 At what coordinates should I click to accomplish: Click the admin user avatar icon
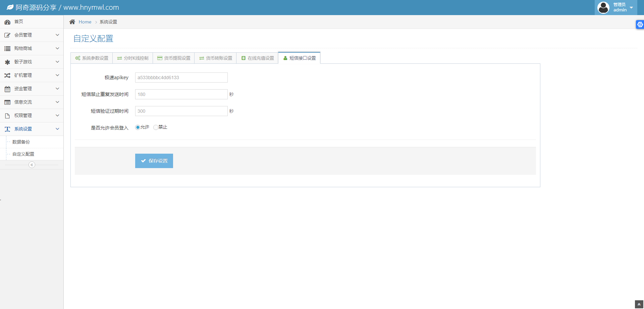pos(603,7)
